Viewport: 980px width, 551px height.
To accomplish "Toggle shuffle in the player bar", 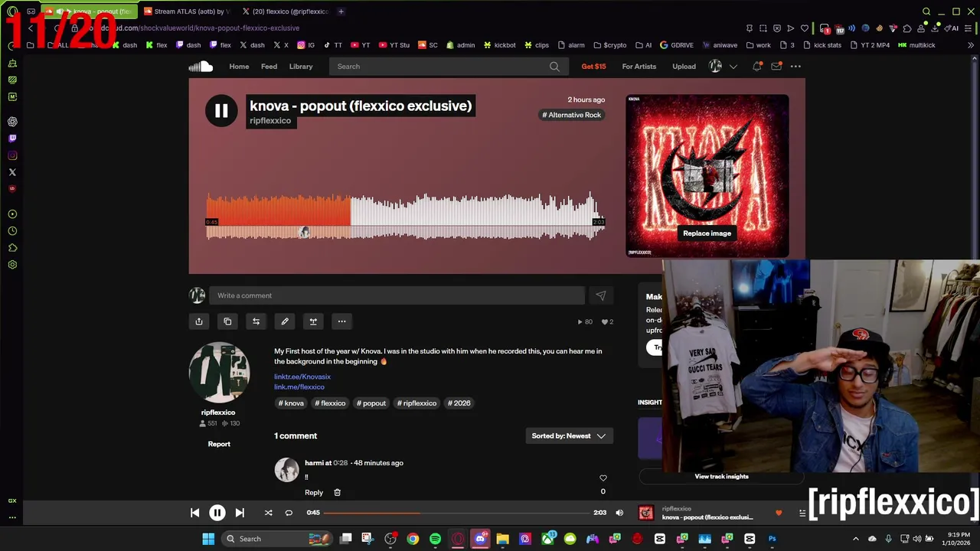I will point(268,513).
